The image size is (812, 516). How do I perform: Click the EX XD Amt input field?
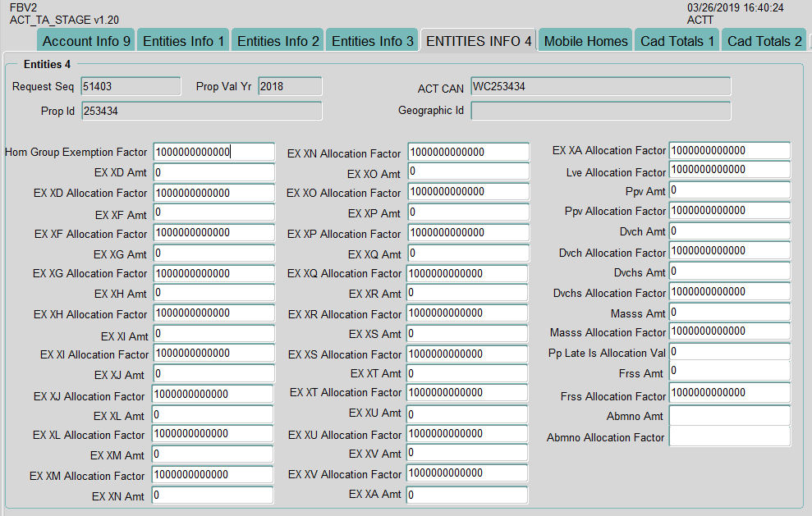(x=213, y=172)
